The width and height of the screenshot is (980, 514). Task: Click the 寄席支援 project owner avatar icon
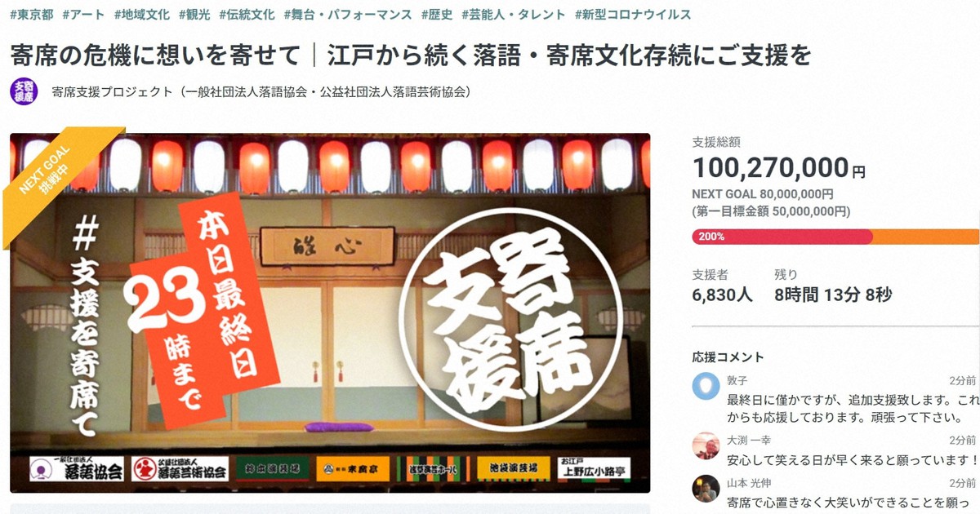click(x=24, y=91)
